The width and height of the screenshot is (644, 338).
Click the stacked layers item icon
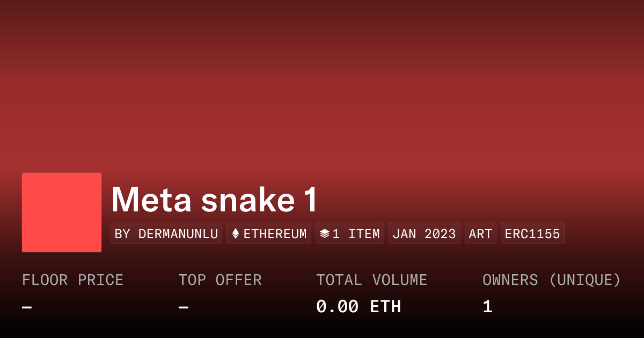point(324,234)
